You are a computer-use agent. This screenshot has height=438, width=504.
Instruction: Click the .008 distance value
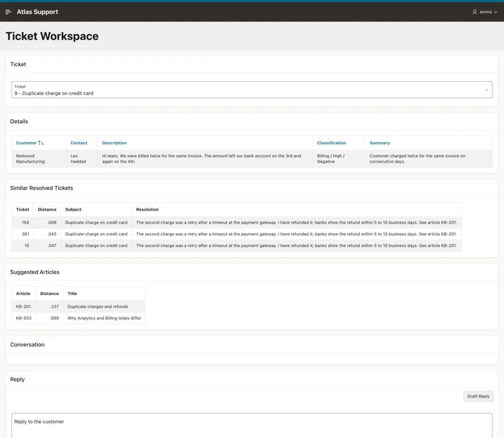click(x=52, y=222)
